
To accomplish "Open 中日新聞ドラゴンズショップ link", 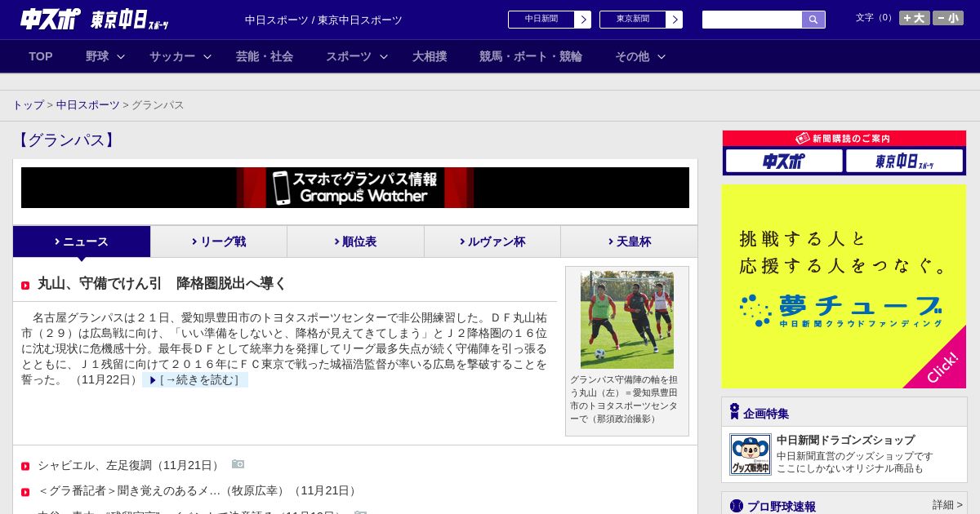I will 845,440.
